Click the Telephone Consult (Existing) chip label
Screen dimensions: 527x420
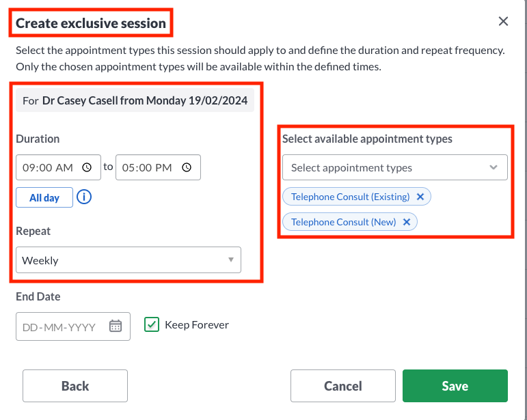click(350, 197)
